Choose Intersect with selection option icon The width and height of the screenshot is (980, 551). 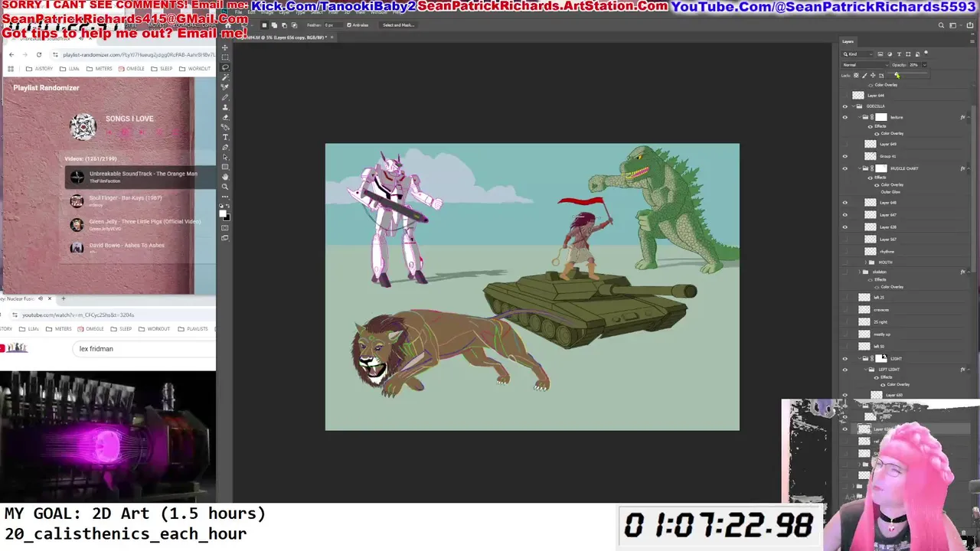click(x=295, y=25)
